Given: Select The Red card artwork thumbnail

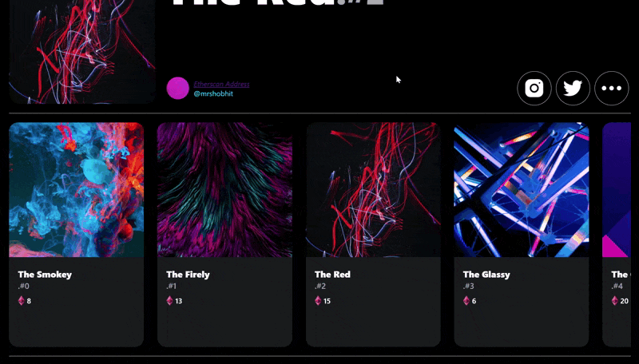Looking at the screenshot, I should [x=373, y=190].
